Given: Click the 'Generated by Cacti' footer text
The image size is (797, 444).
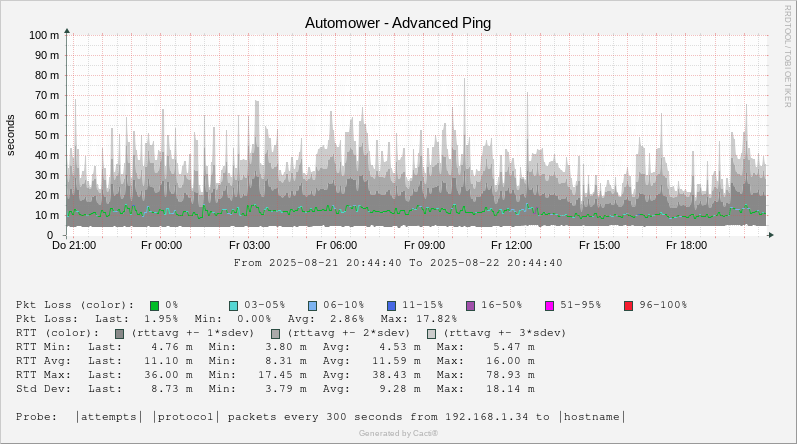Looking at the screenshot, I should (x=398, y=433).
